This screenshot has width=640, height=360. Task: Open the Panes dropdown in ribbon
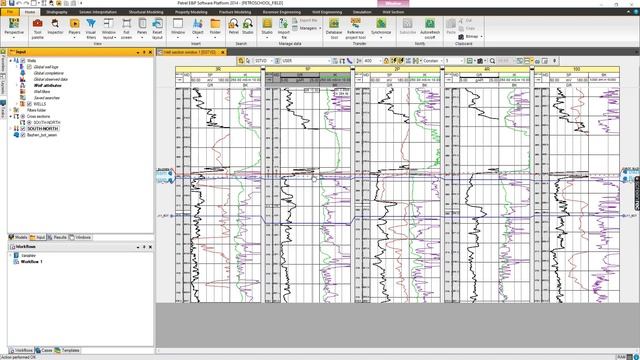point(142,28)
